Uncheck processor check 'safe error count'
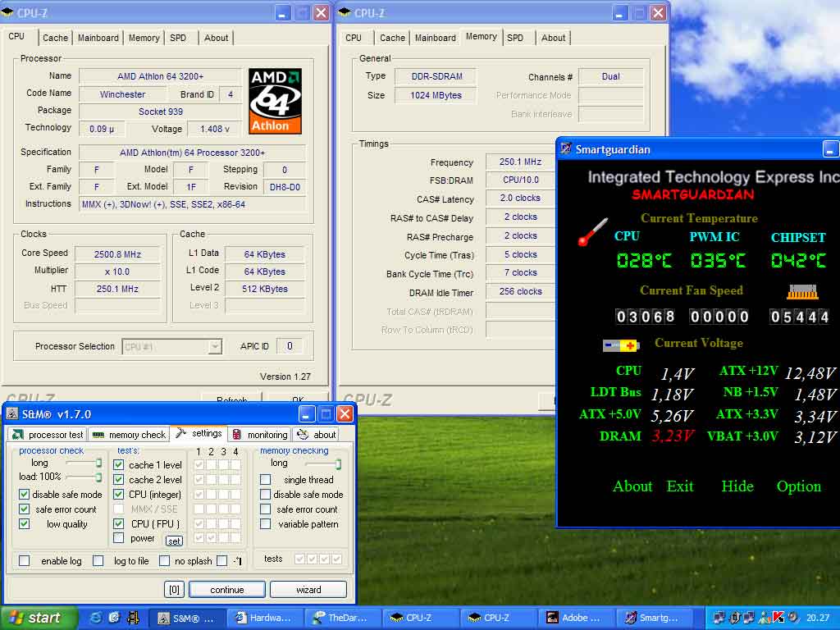Screen dimensions: 840x630 click(x=24, y=509)
